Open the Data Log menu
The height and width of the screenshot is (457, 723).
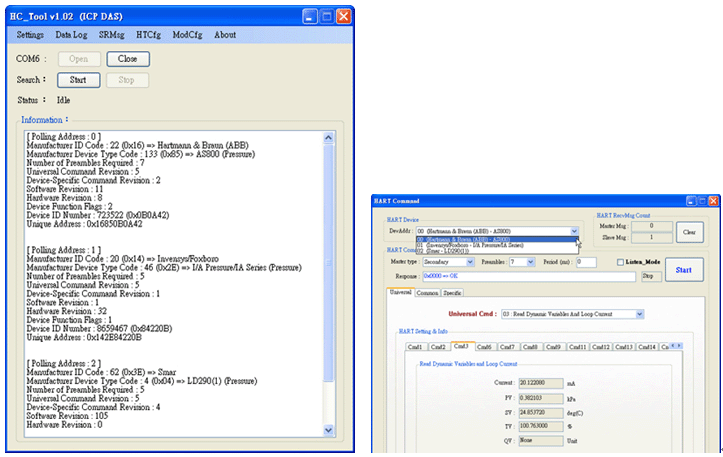[71, 35]
